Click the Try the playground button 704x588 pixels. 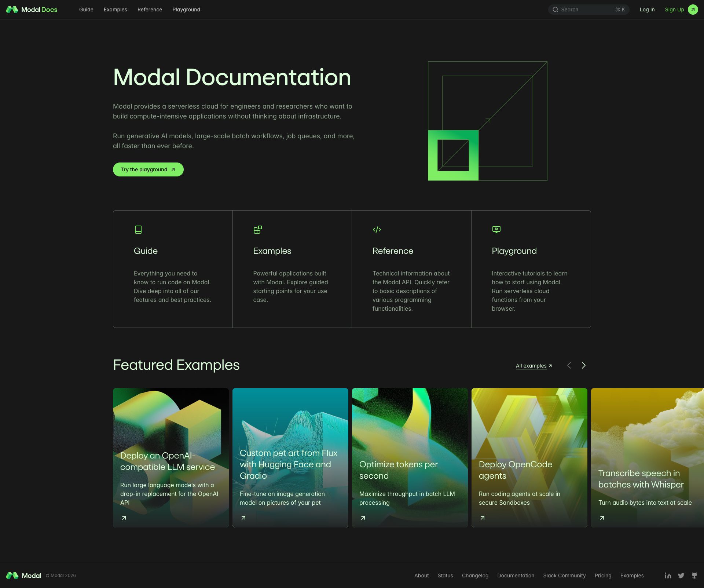point(148,169)
